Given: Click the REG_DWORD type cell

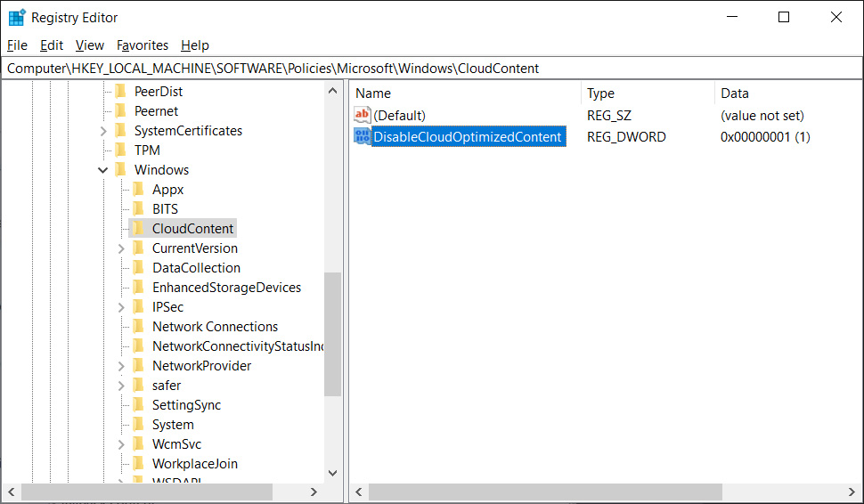Looking at the screenshot, I should point(626,136).
